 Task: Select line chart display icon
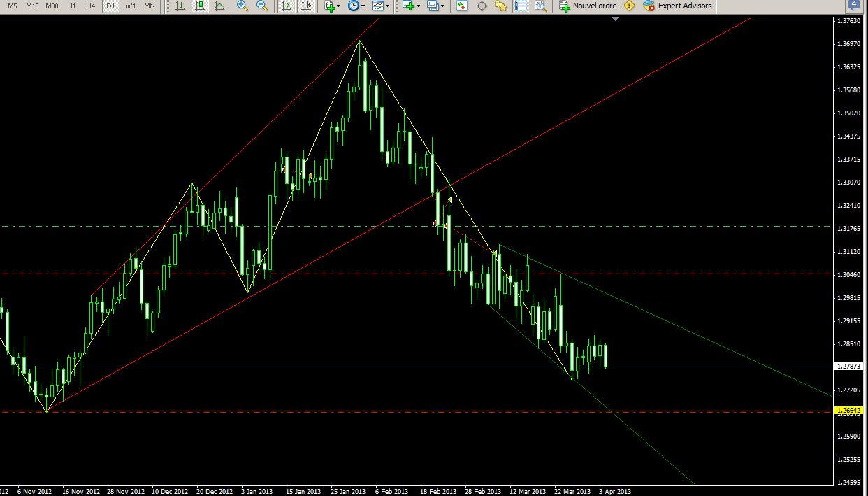coord(219,6)
